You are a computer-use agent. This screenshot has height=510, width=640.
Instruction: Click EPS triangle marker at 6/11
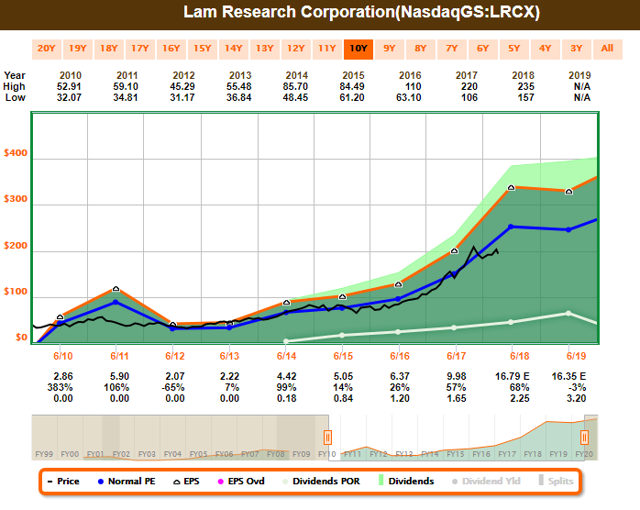point(116,289)
